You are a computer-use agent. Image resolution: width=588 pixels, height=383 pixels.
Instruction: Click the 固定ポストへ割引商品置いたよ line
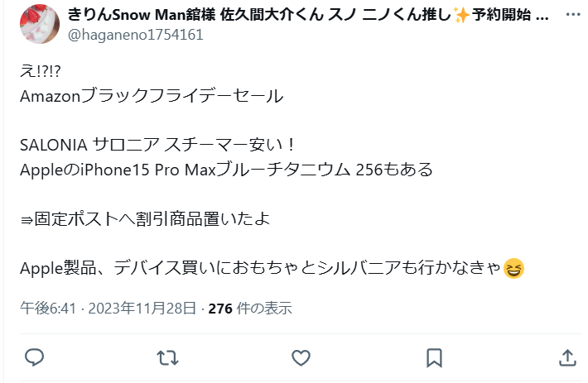(x=145, y=219)
